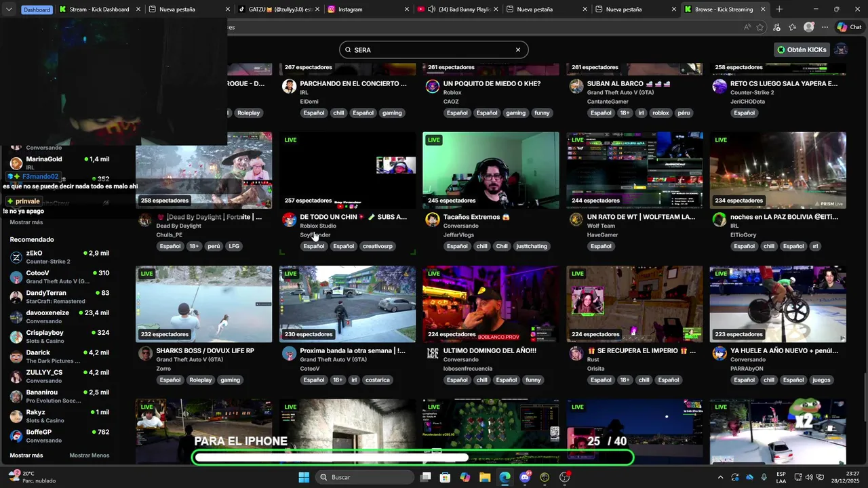Image resolution: width=868 pixels, height=488 pixels.
Task: Open the Copilot Chat button
Action: (849, 27)
